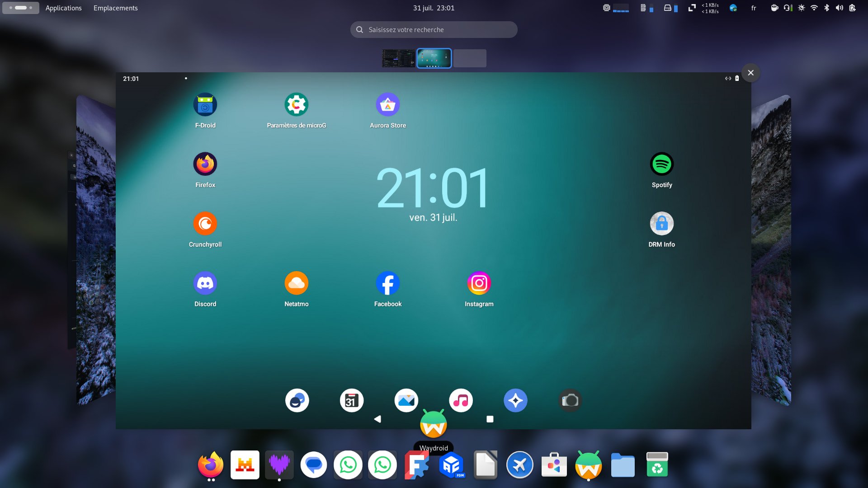Screen dimensions: 868x488
Task: Click the activities pill in top bar
Action: coord(21,8)
